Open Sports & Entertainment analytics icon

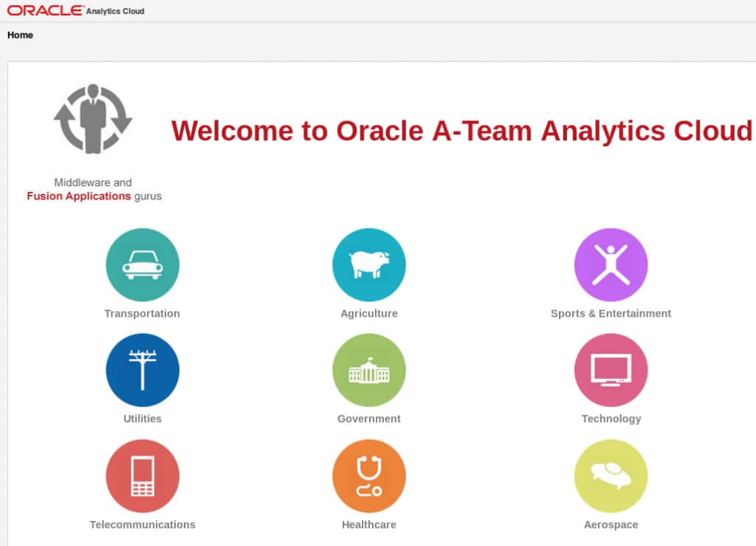pyautogui.click(x=611, y=265)
